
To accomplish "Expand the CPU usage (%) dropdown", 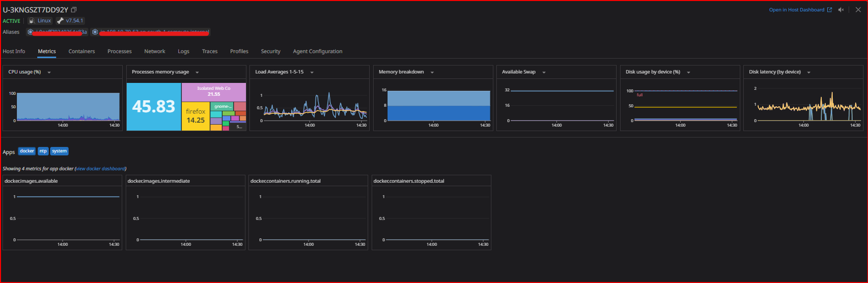I will coord(49,72).
